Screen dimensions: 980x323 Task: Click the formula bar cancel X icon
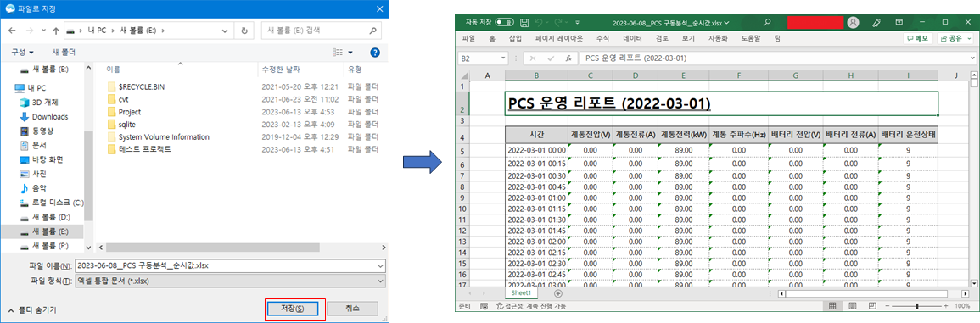[x=533, y=58]
